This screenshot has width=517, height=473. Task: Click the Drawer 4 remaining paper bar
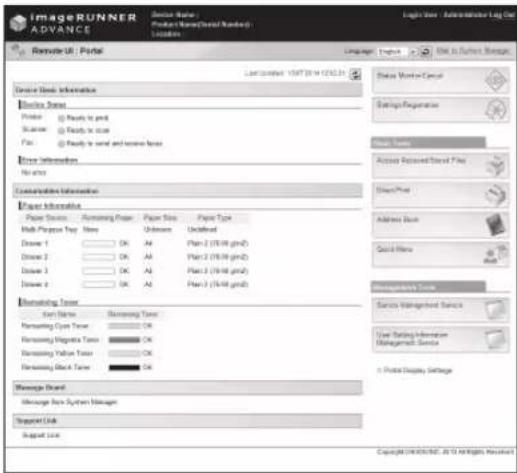99,284
